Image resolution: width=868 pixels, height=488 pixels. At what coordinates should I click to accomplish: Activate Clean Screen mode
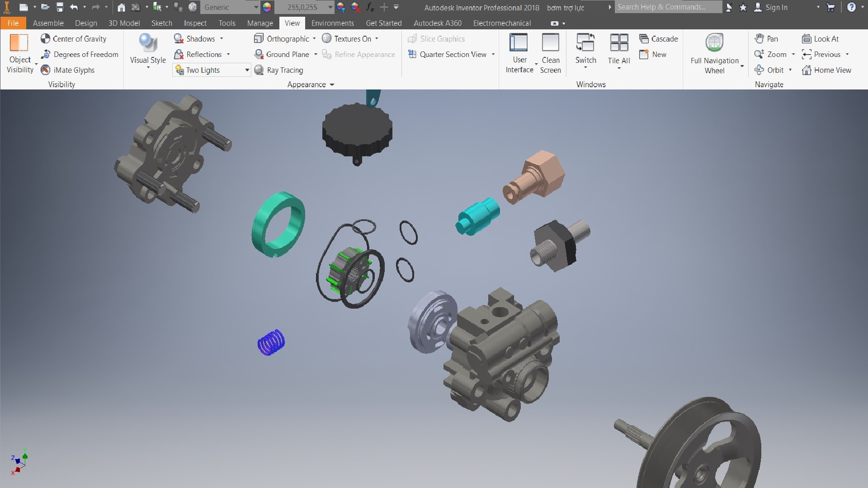[x=550, y=54]
